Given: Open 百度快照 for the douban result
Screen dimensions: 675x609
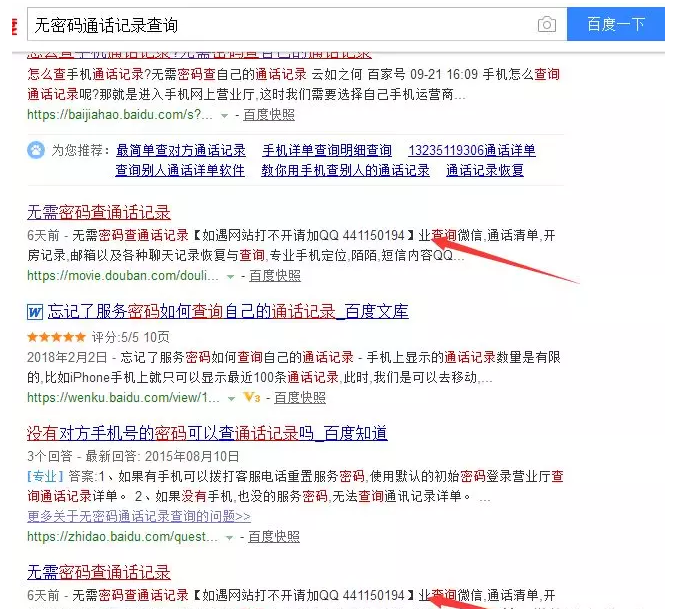Looking at the screenshot, I should point(275,275).
